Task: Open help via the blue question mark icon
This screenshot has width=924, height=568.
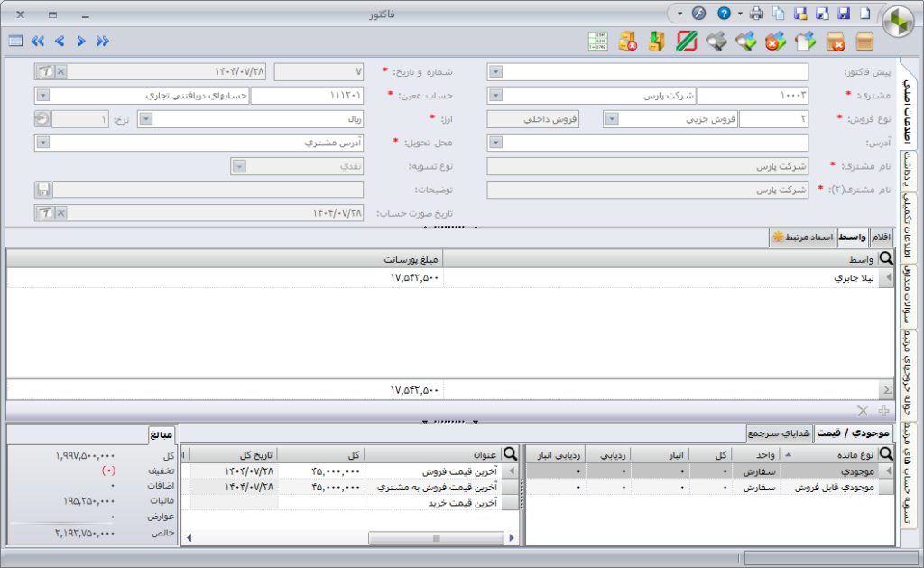Action: (x=723, y=14)
